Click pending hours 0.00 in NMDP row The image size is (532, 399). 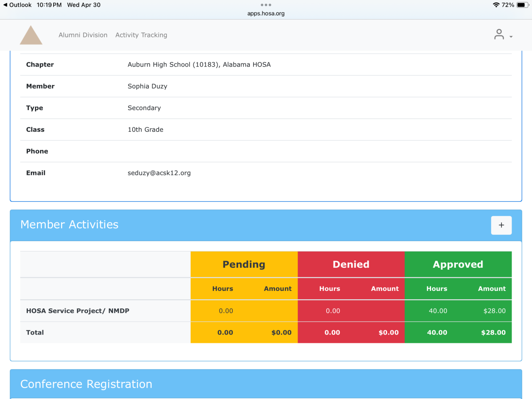[226, 311]
